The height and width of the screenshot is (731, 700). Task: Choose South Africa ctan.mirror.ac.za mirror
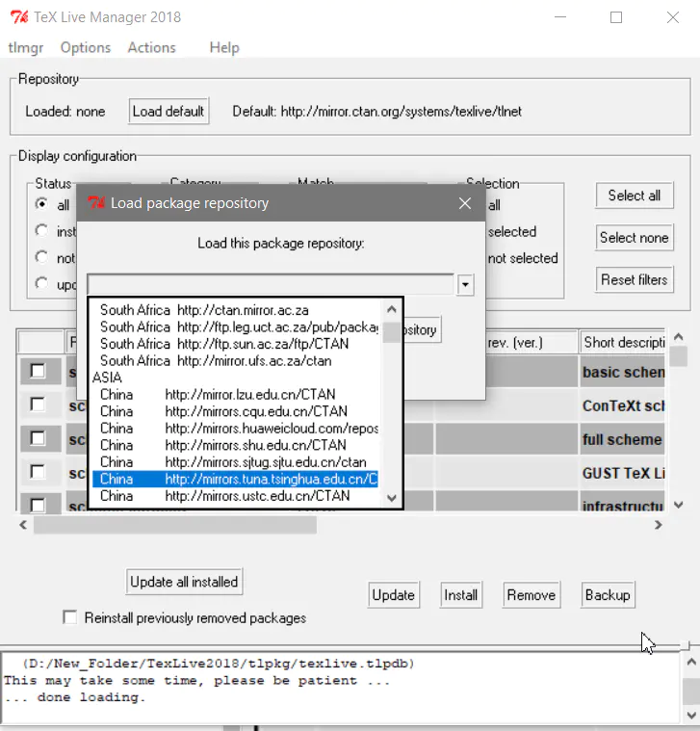pos(235,310)
